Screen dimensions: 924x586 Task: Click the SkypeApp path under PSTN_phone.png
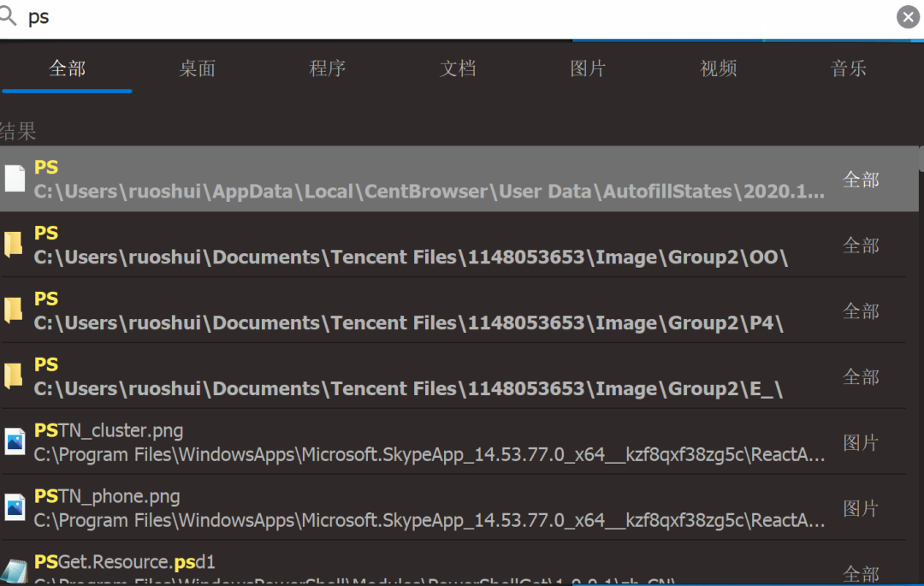(x=429, y=521)
